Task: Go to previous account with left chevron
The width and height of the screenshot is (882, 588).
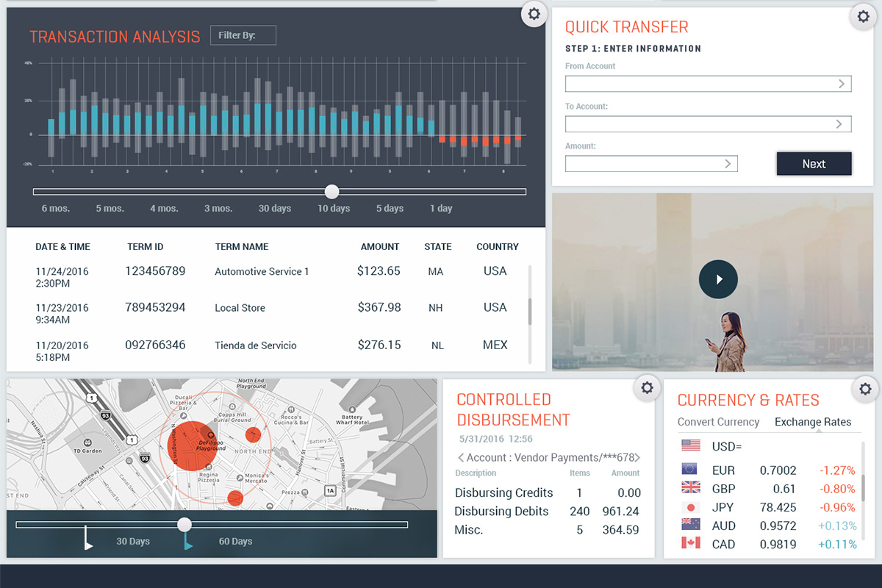Action: pyautogui.click(x=461, y=458)
